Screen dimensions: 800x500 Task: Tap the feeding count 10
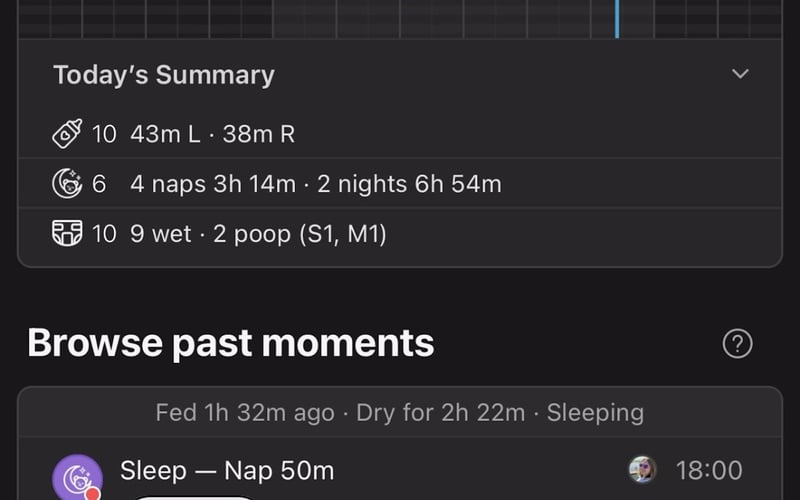tap(104, 134)
